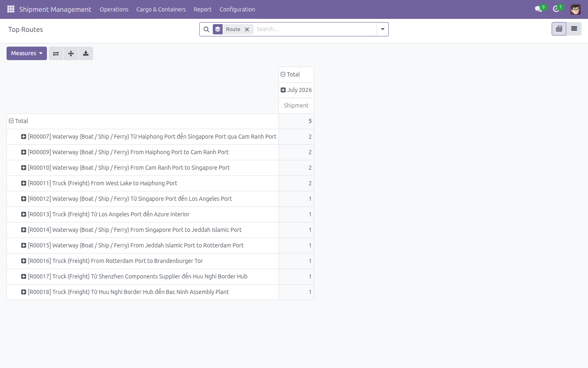Open the apps grid menu icon
The width and height of the screenshot is (588, 368).
click(x=11, y=9)
